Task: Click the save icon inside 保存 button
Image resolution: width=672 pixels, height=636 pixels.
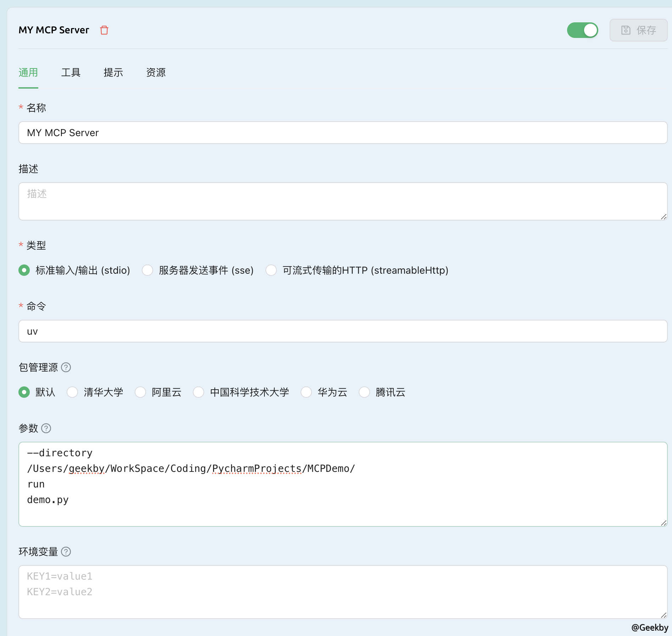Action: [x=626, y=30]
